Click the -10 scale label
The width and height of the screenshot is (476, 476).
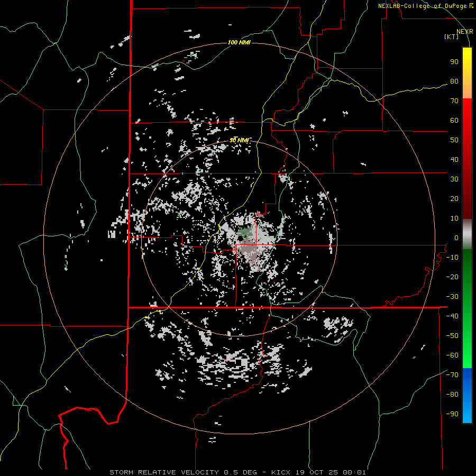coord(452,258)
